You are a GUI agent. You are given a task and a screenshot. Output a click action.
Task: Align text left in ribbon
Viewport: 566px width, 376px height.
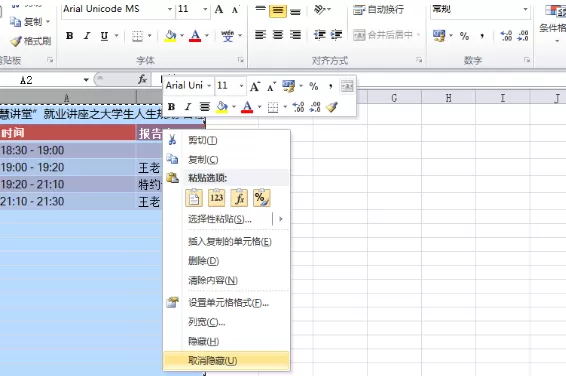pyautogui.click(x=260, y=35)
